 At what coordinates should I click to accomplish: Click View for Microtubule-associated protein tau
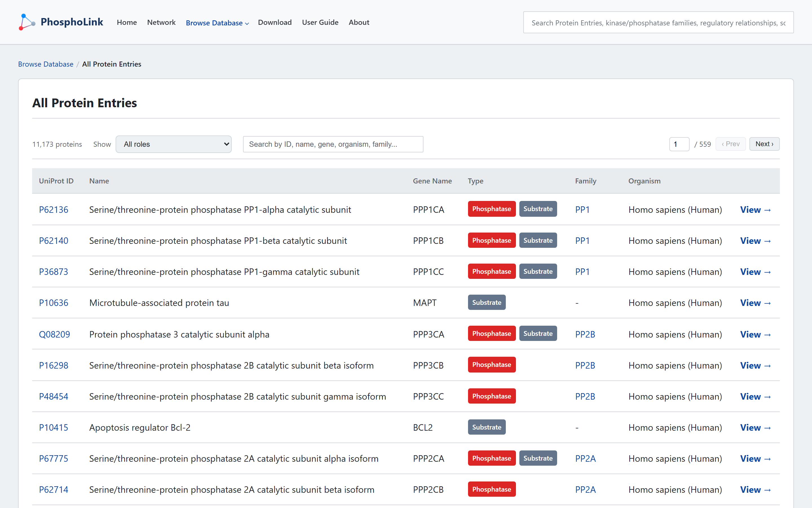click(x=756, y=303)
